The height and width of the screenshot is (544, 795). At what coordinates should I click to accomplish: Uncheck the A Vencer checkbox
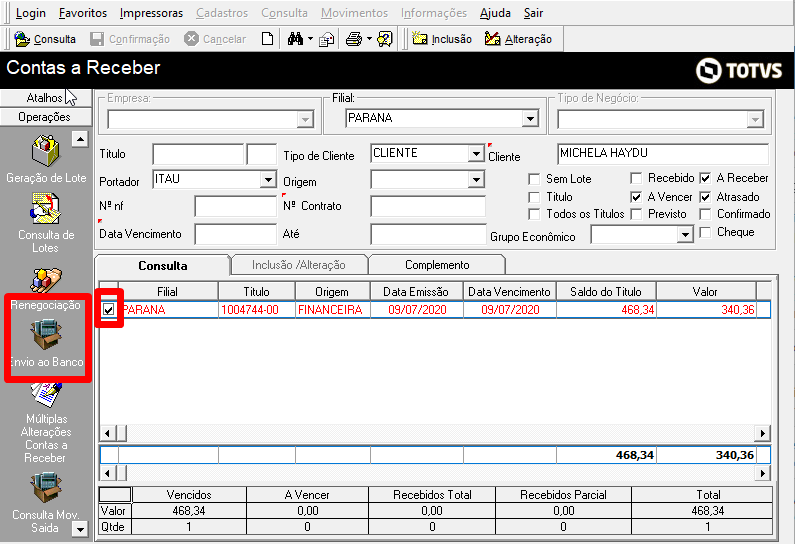pos(636,197)
